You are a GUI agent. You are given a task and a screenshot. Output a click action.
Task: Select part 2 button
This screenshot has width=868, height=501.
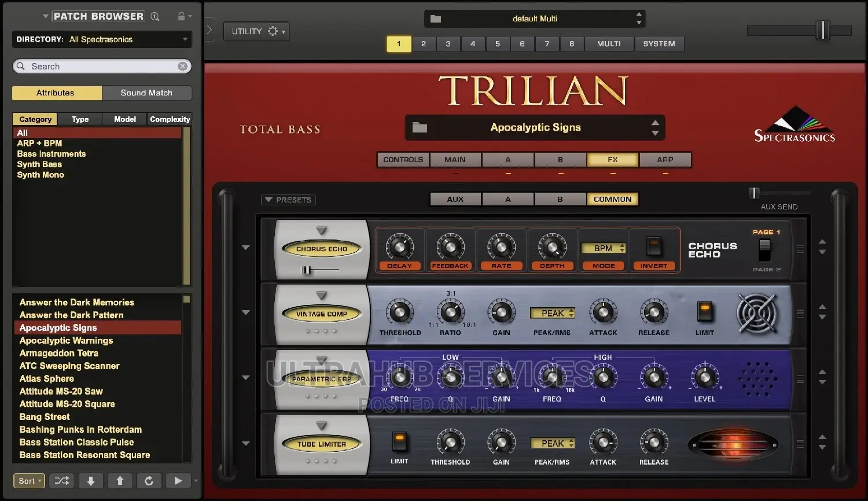point(424,44)
